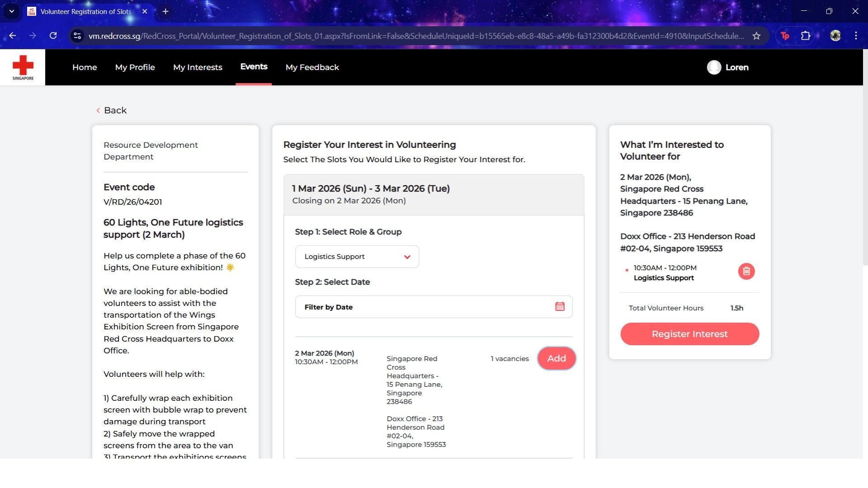Screen dimensions: 868x488
Task: Switch to Volunteer Registration of Slots tab
Action: coord(86,11)
